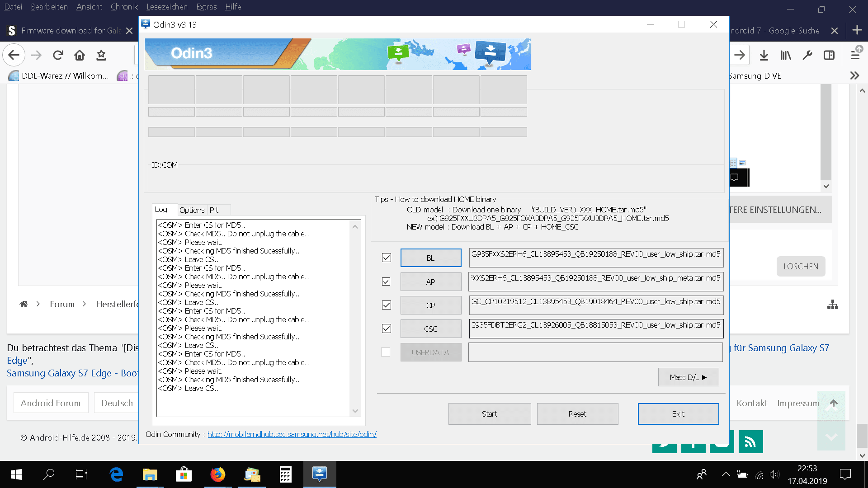Open Firefox library icon
The width and height of the screenshot is (868, 488).
click(786, 55)
